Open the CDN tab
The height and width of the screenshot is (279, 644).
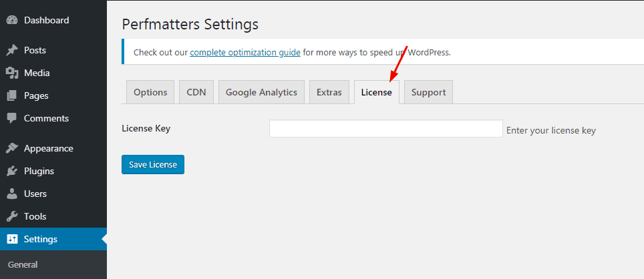point(196,92)
